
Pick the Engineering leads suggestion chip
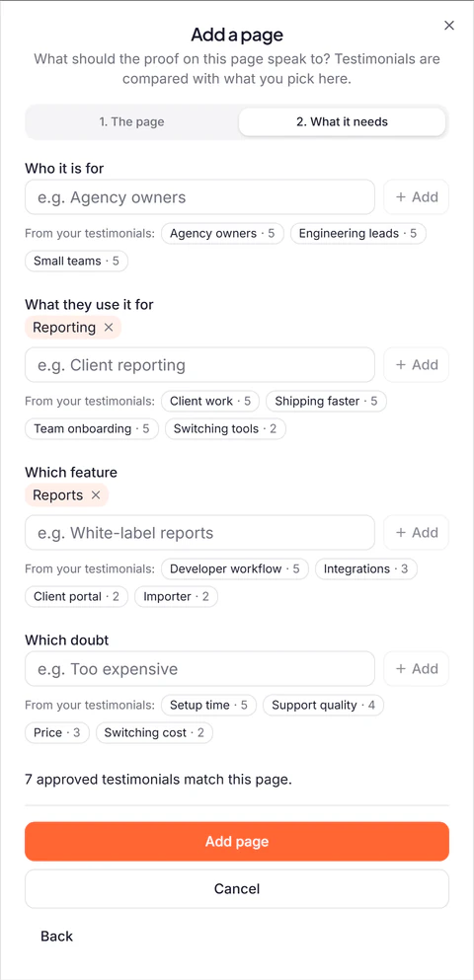click(x=357, y=234)
